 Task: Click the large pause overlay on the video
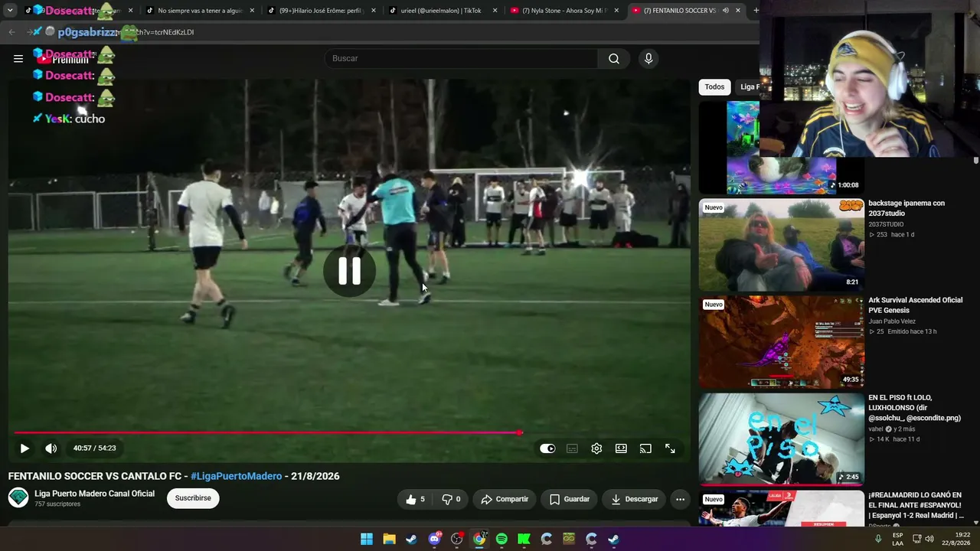(349, 271)
